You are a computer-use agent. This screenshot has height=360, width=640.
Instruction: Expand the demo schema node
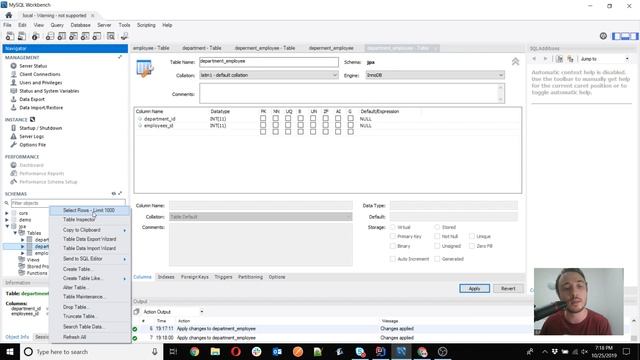(7, 220)
